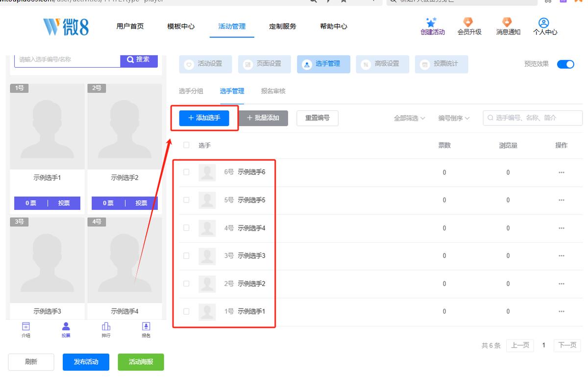Open actions menu for 示例选手5
Screen dimensions: 588x385
[x=561, y=200]
